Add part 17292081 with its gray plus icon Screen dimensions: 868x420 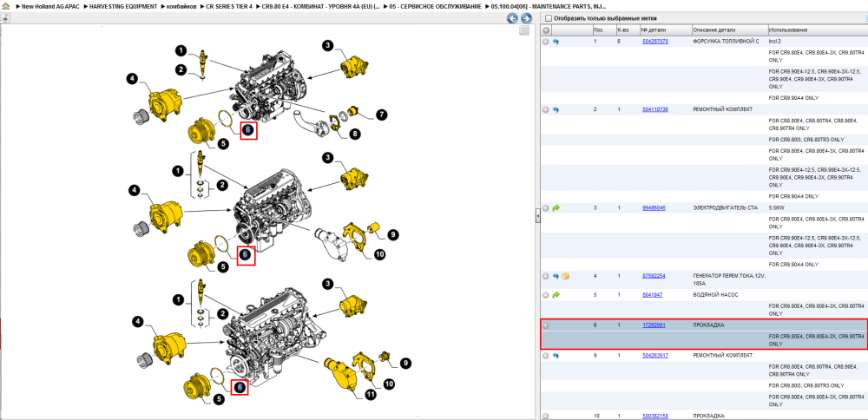pos(546,325)
